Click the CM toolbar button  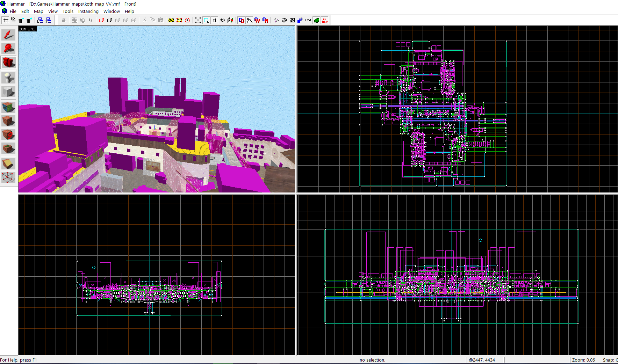pos(308,20)
